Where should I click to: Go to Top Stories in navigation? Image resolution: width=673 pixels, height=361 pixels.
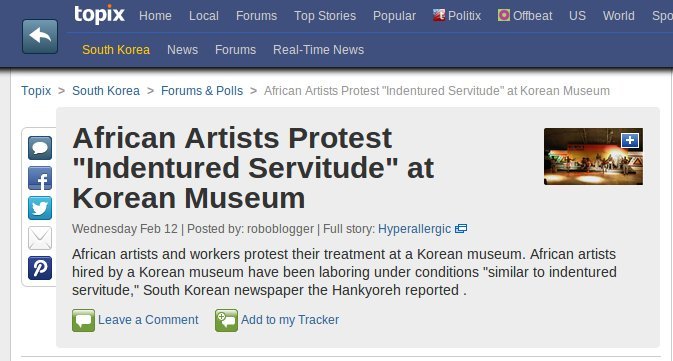point(325,16)
